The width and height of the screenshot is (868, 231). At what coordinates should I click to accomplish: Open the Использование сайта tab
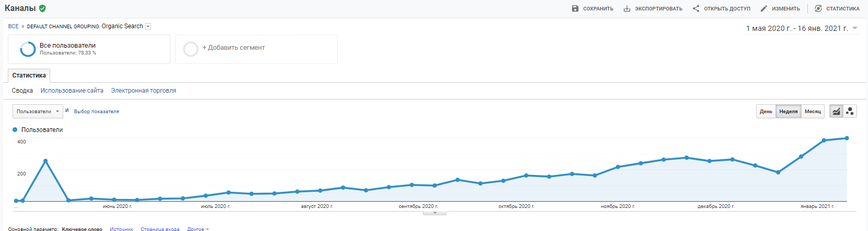tap(72, 91)
